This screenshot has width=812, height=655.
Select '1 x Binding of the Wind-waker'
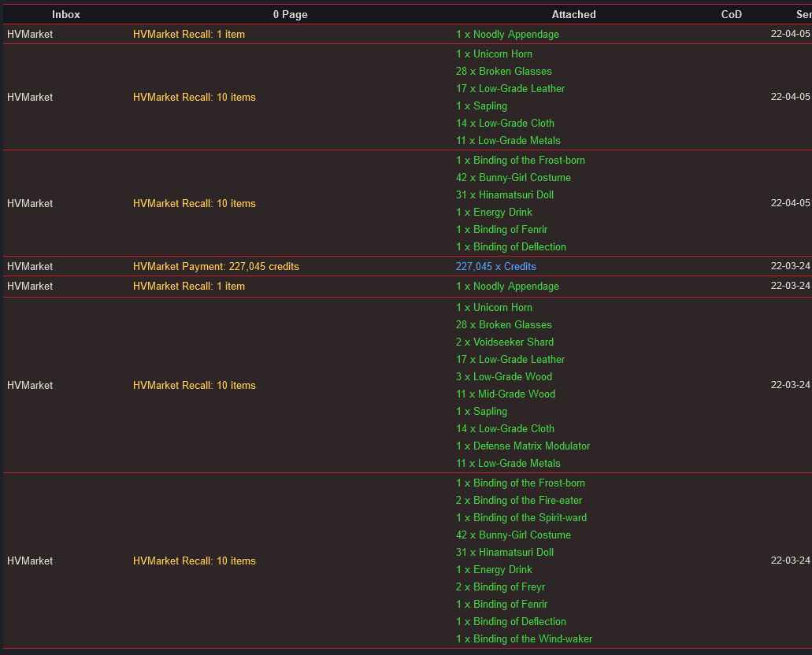click(x=524, y=639)
